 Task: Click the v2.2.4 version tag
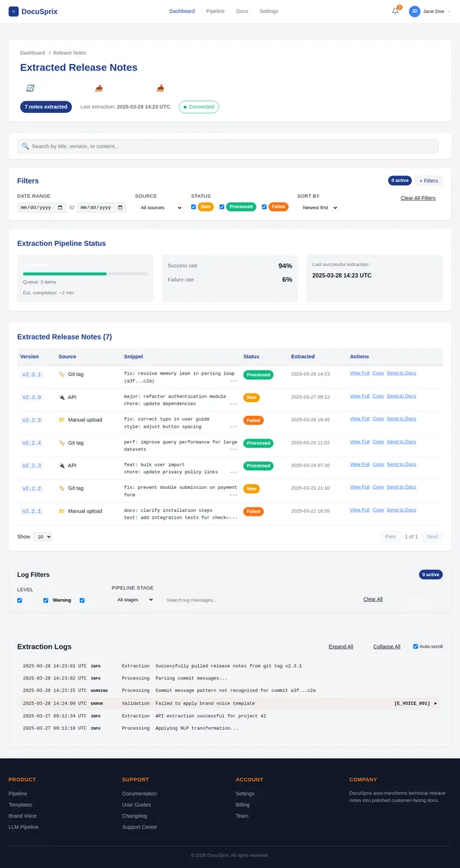click(x=32, y=443)
